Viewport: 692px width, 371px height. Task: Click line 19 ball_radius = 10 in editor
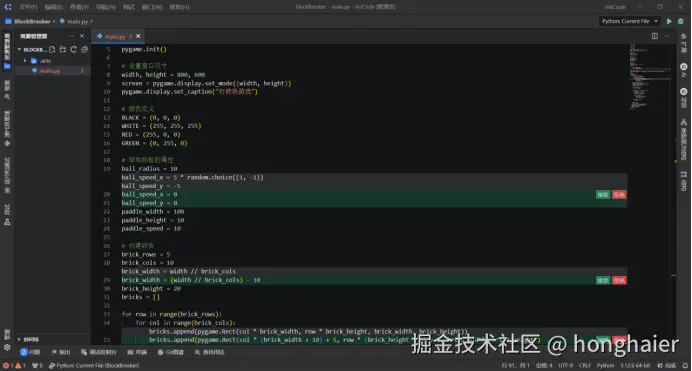149,169
